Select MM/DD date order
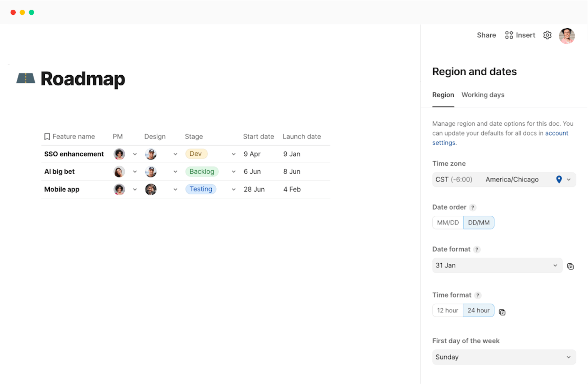The image size is (588, 384). pos(448,222)
